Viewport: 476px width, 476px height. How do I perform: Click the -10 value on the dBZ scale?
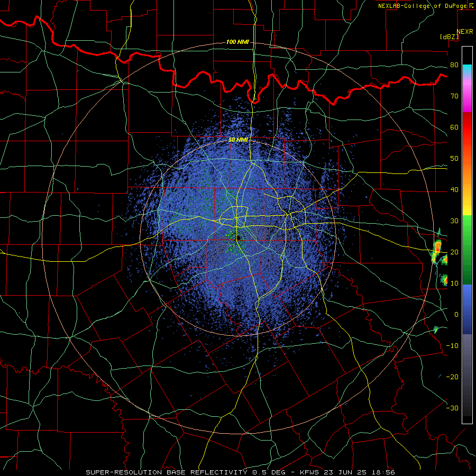[452, 346]
